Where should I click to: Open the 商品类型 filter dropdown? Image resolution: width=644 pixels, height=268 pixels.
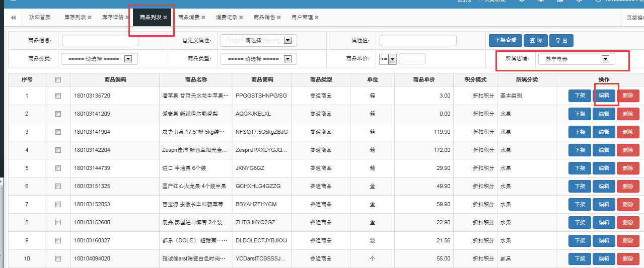[x=259, y=59]
